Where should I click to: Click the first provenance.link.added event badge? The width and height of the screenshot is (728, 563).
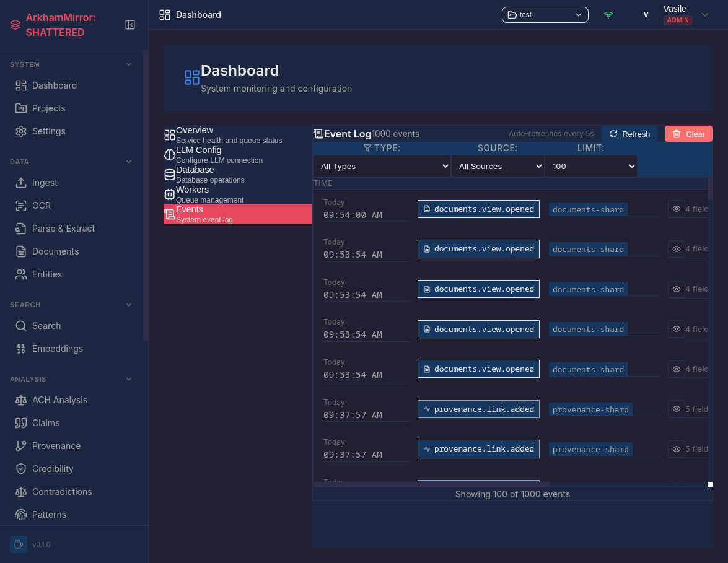pos(479,409)
